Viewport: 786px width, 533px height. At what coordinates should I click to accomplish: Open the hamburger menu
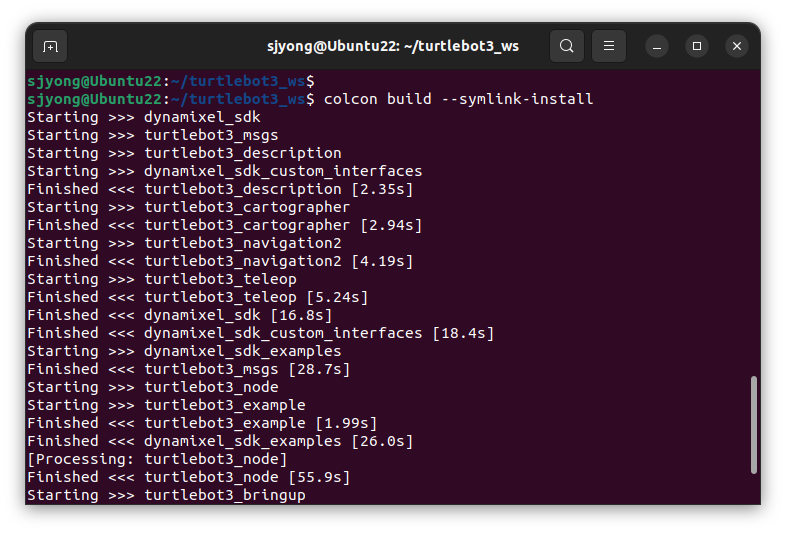pyautogui.click(x=609, y=46)
